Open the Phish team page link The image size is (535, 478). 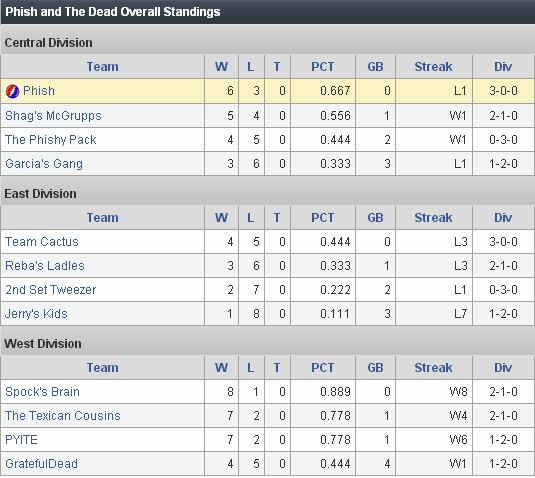point(39,91)
